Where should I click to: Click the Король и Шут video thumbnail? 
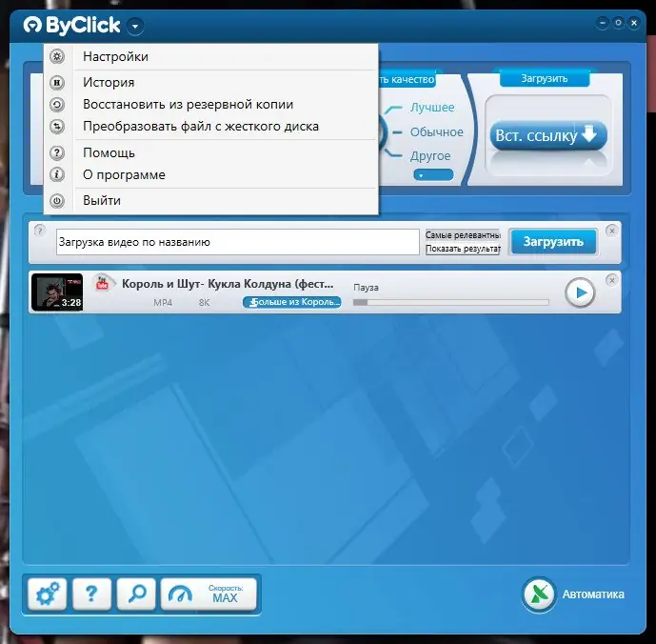pos(57,292)
